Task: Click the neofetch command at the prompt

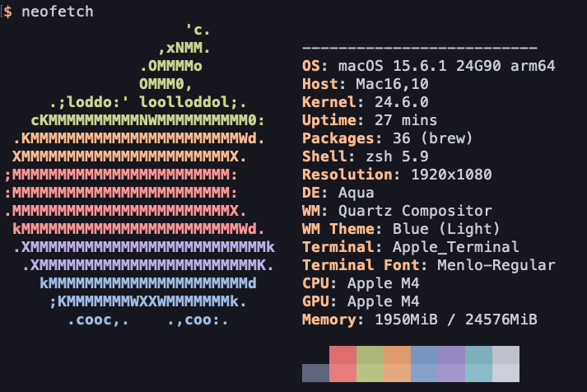Action: point(57,12)
